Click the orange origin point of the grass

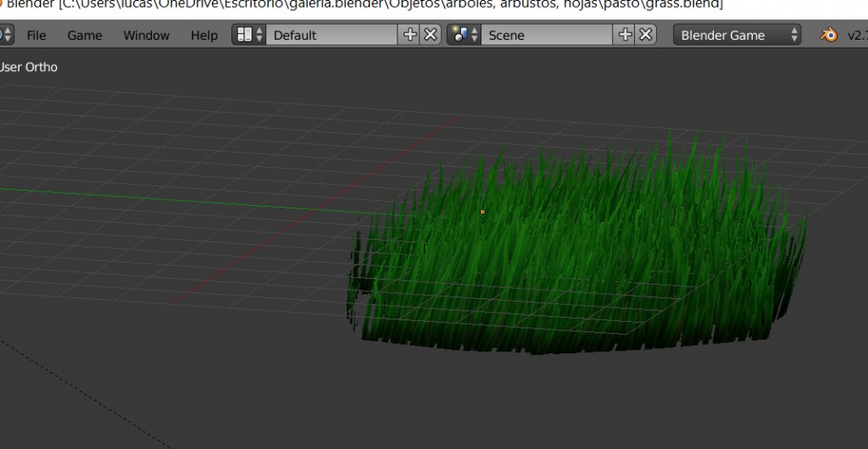click(482, 212)
